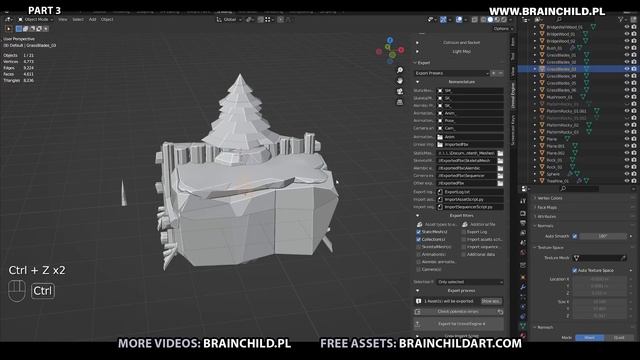Click remove export preset minus button
Image resolution: width=640 pixels, height=360 pixels.
point(500,73)
